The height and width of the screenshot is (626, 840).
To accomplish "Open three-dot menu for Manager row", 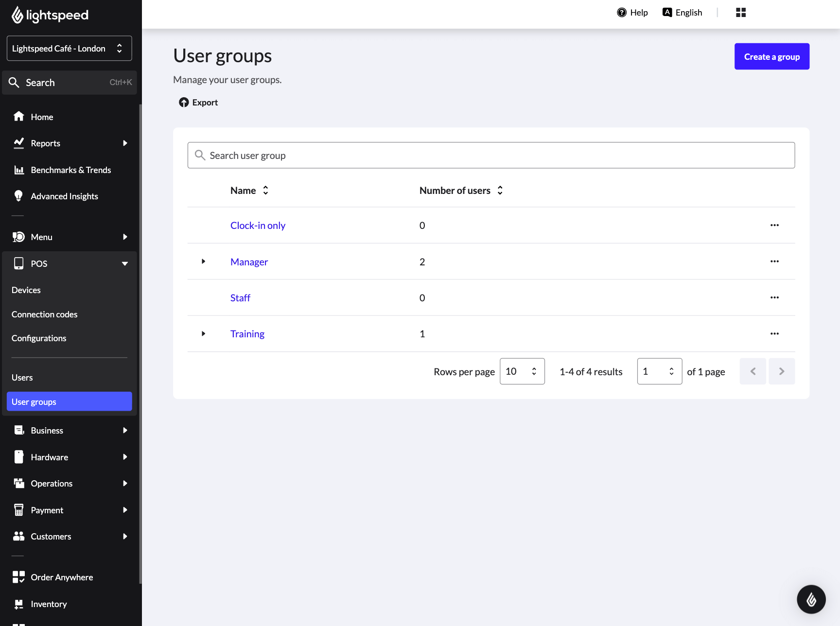I will (774, 261).
